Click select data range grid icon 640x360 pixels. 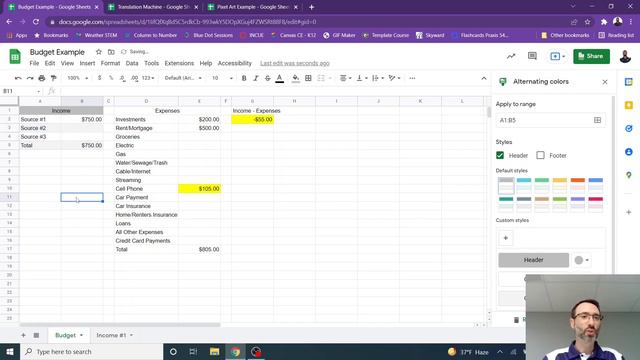pyautogui.click(x=597, y=120)
